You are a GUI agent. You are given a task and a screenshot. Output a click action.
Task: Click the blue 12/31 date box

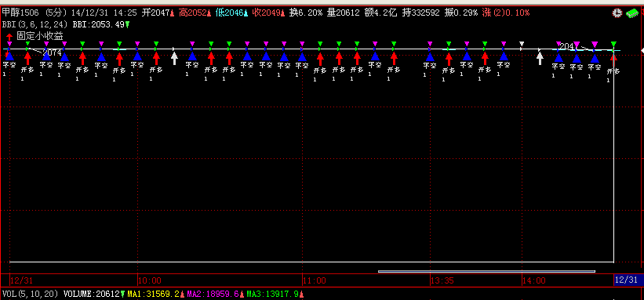(x=627, y=280)
